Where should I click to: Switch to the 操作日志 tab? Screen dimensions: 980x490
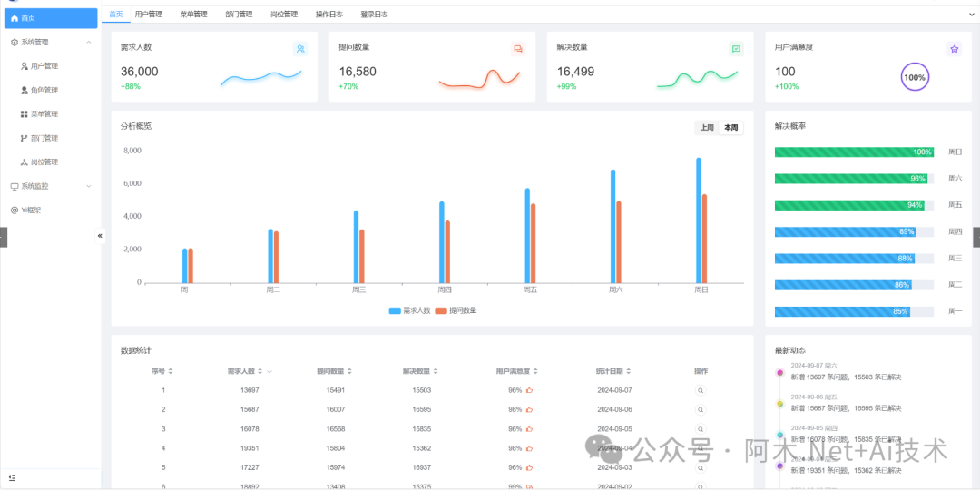329,14
